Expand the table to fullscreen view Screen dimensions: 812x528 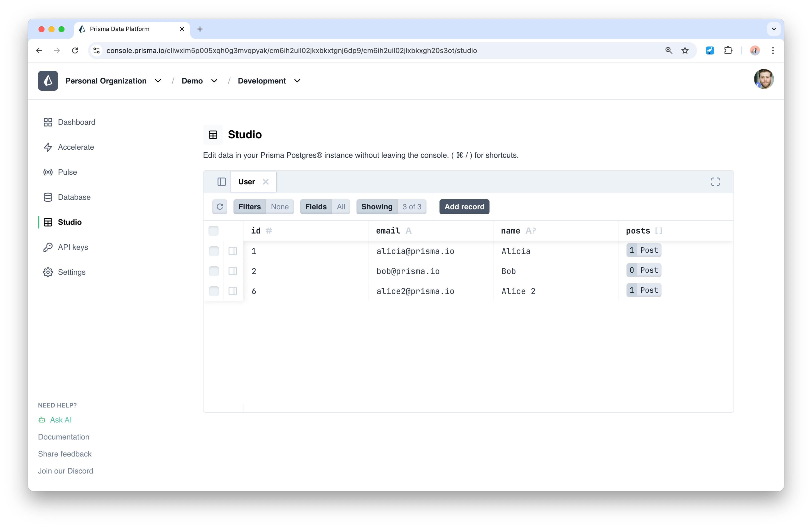point(715,181)
